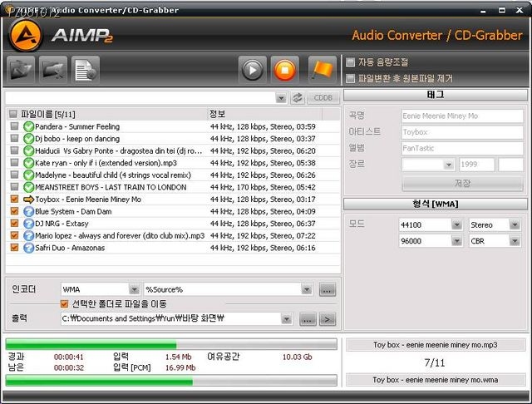
Task: Toggle the 파일이름 header select-all checkbox
Action: pos(13,114)
